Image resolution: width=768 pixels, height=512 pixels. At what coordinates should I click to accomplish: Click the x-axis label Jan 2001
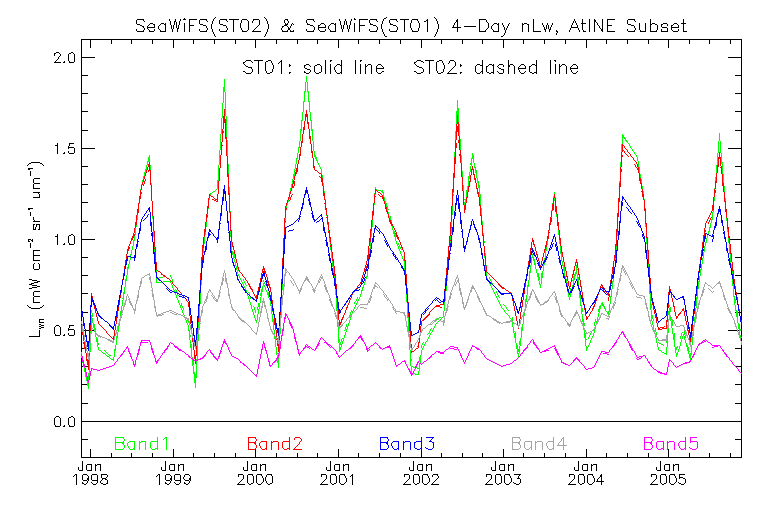338,473
